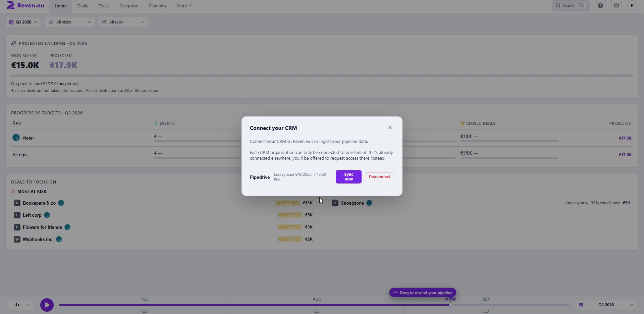
Task: Click the Disconnect button
Action: click(379, 177)
